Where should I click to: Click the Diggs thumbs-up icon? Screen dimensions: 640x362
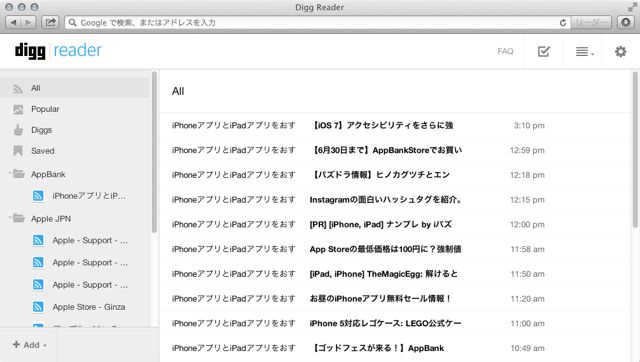(18, 130)
